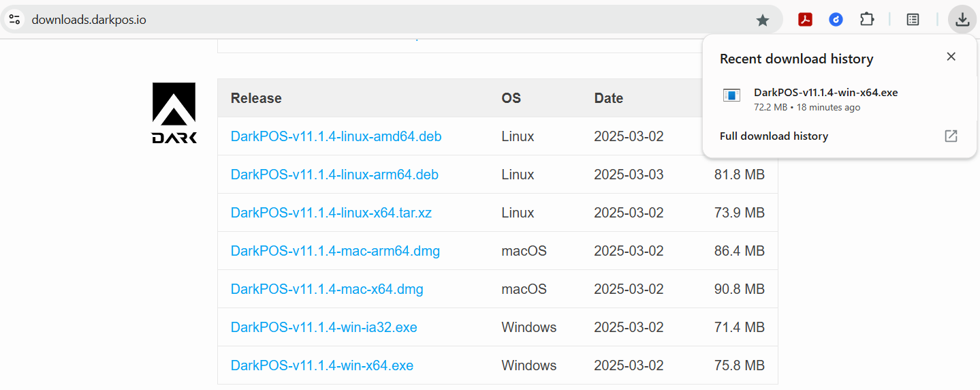Download DarkPOS-v11.1.4-win-x64.exe from table
This screenshot has height=390, width=980.
point(322,365)
